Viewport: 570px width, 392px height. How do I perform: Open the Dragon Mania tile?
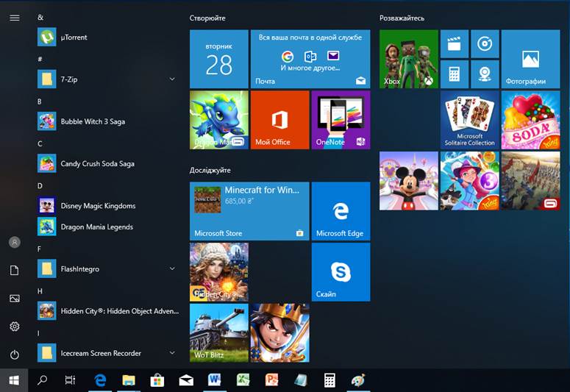click(219, 120)
